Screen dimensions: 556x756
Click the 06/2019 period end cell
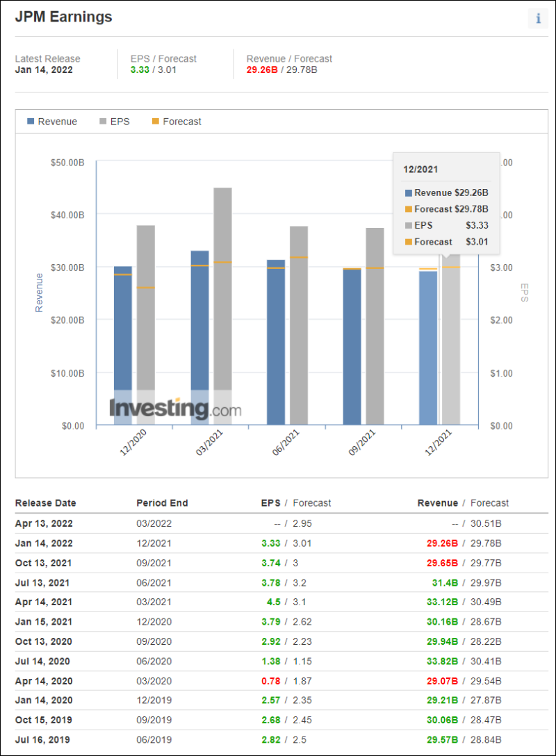154,740
